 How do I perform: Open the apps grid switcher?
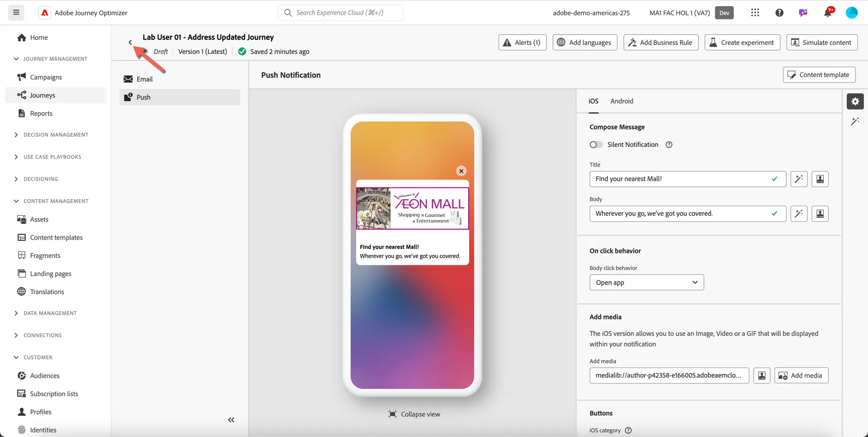click(x=755, y=13)
